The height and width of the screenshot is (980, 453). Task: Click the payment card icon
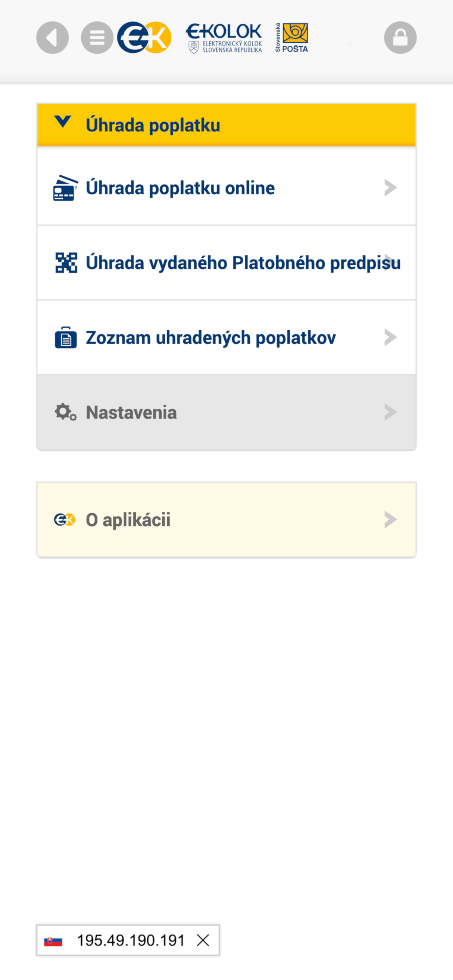coord(66,188)
